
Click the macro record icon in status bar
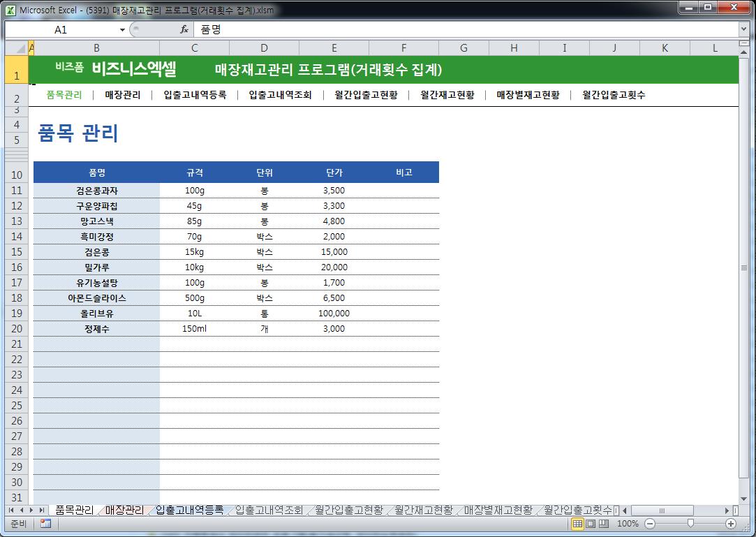coord(45,524)
